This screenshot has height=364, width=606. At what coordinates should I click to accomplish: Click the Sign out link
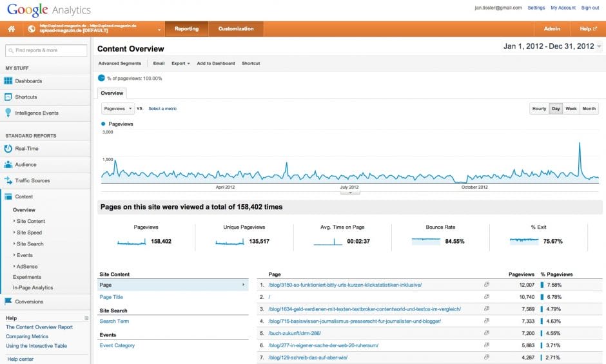tap(590, 8)
